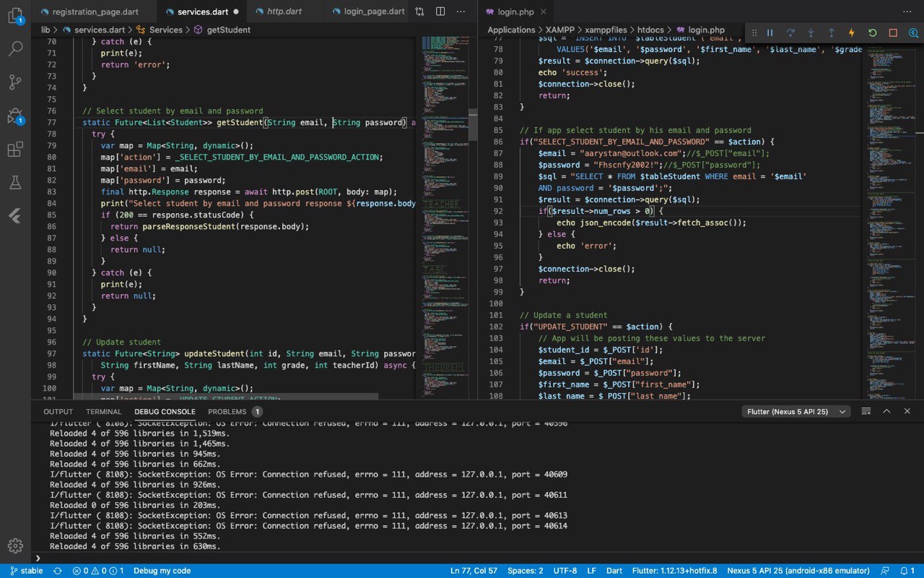
Task: Synchronize changes via status bar sync icon
Action: 58,571
